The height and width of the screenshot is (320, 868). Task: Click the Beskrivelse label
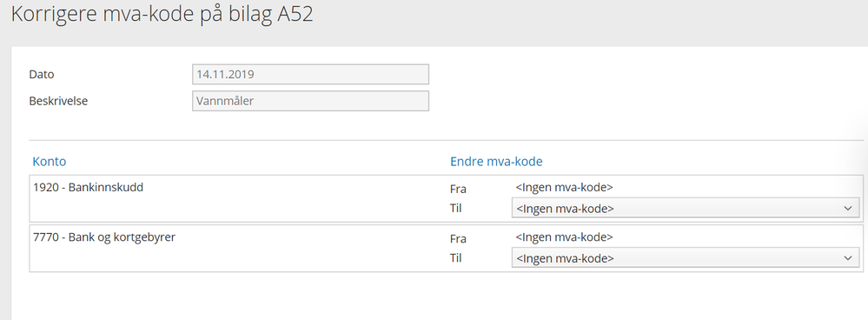tap(58, 102)
